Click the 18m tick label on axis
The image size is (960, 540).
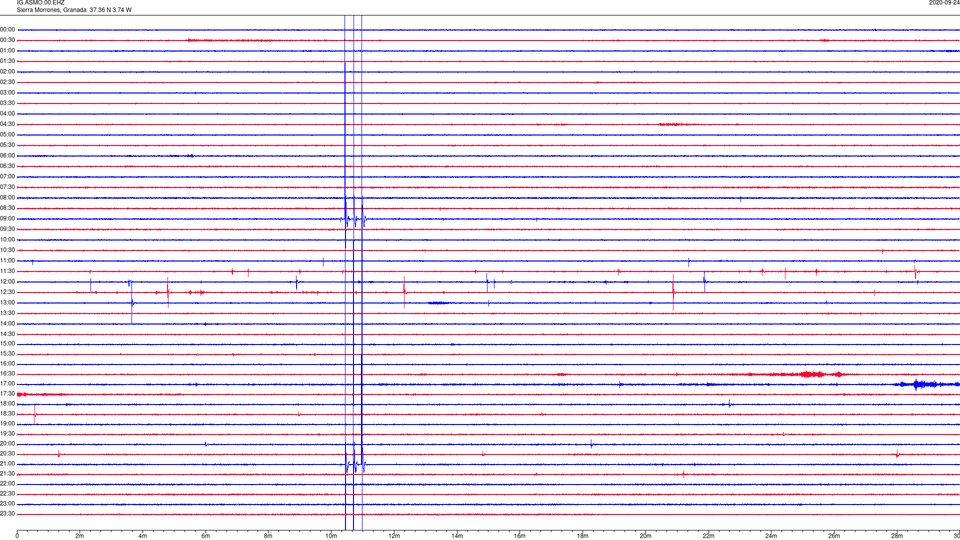pyautogui.click(x=583, y=536)
